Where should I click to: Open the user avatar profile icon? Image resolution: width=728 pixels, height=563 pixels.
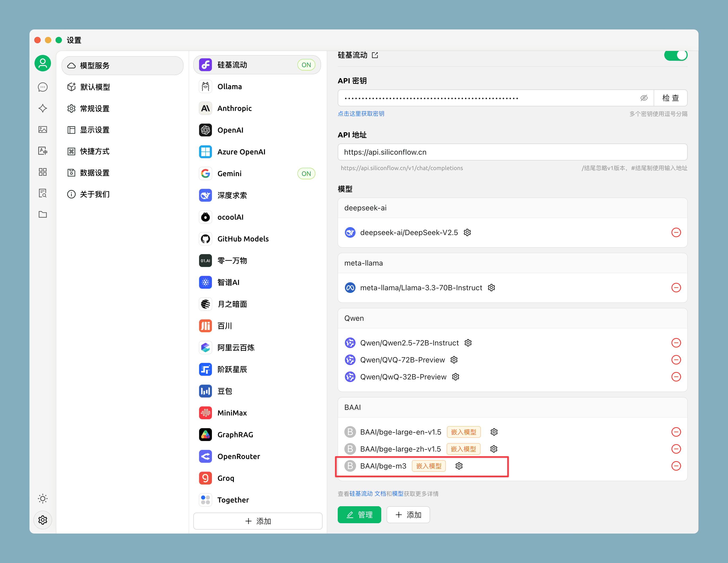point(43,63)
